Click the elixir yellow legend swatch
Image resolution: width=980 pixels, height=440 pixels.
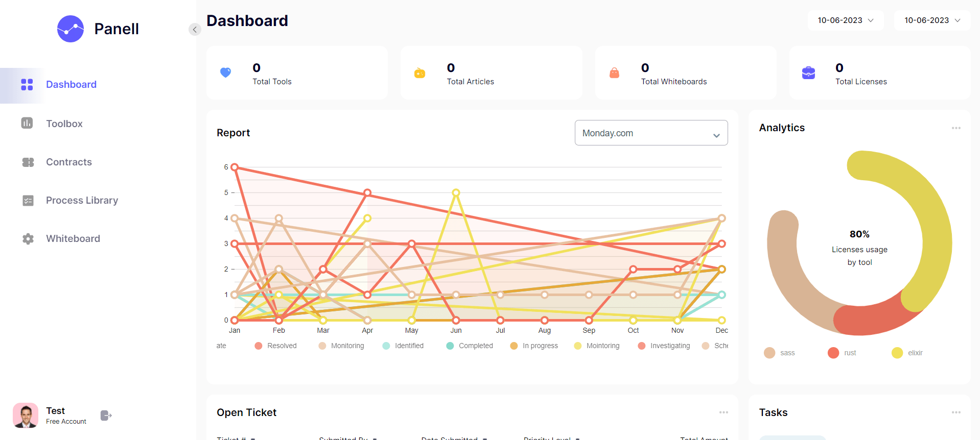tap(897, 353)
